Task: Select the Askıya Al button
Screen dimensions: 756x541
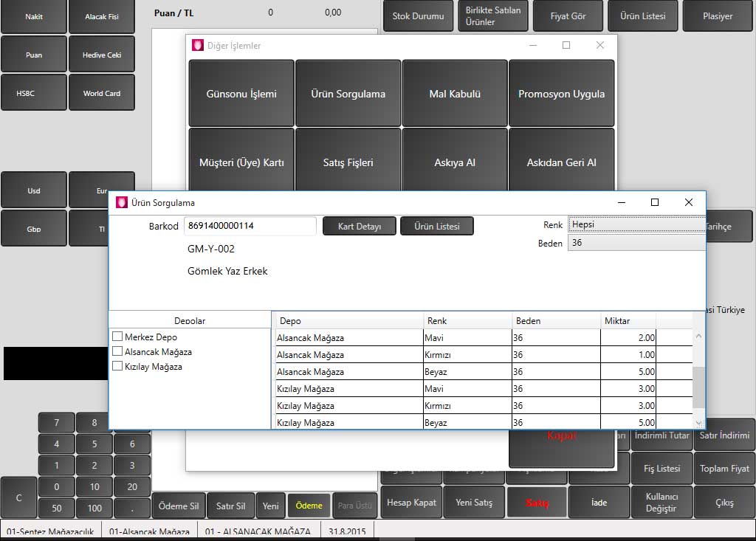Action: coord(455,160)
